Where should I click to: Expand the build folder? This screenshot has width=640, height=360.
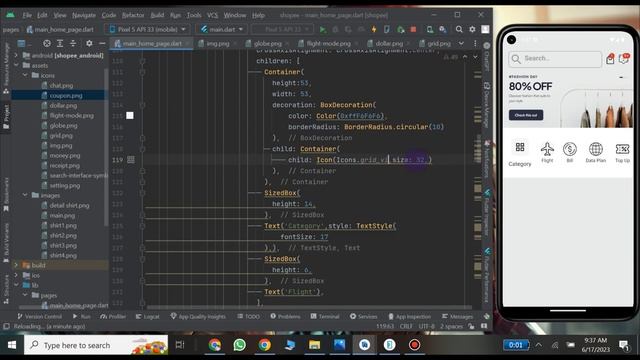click(16, 265)
